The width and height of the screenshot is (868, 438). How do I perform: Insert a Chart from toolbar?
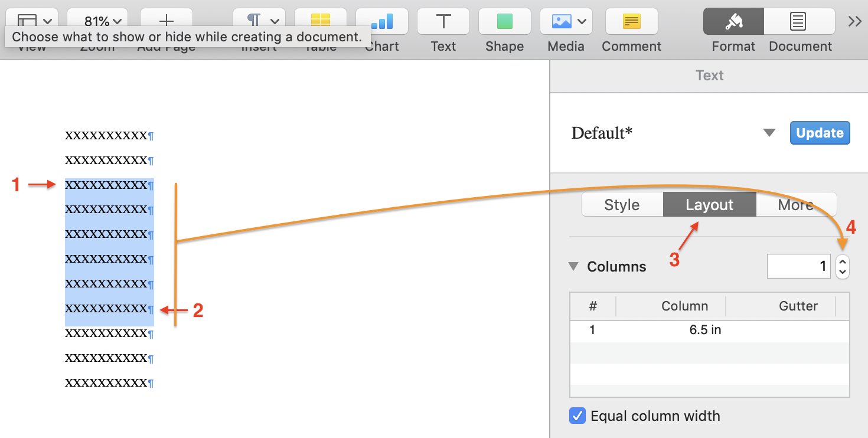(x=381, y=21)
